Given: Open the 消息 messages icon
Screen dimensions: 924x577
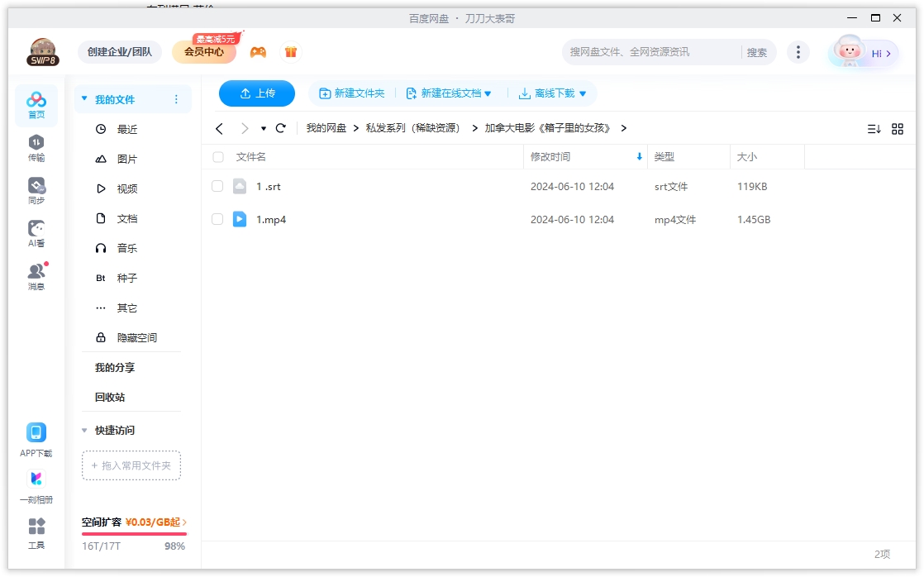Looking at the screenshot, I should 36,273.
